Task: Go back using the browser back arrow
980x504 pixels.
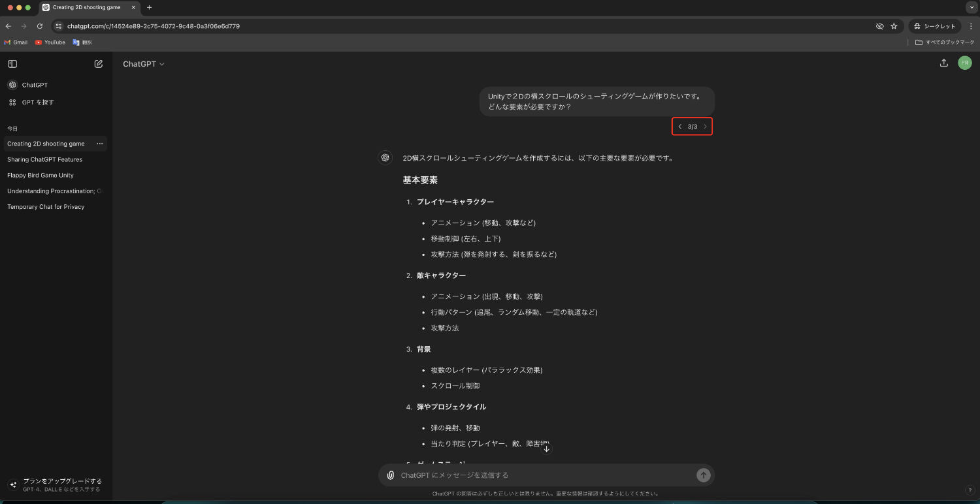Action: pyautogui.click(x=8, y=26)
